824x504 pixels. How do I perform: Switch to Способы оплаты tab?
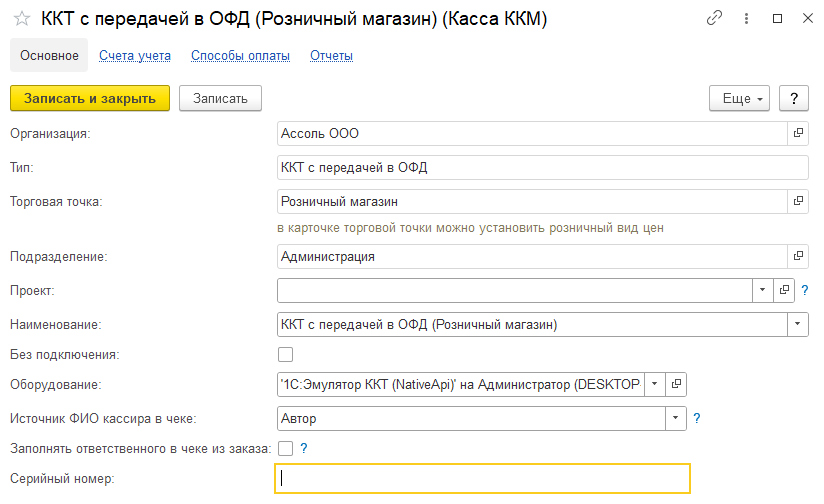pyautogui.click(x=240, y=56)
